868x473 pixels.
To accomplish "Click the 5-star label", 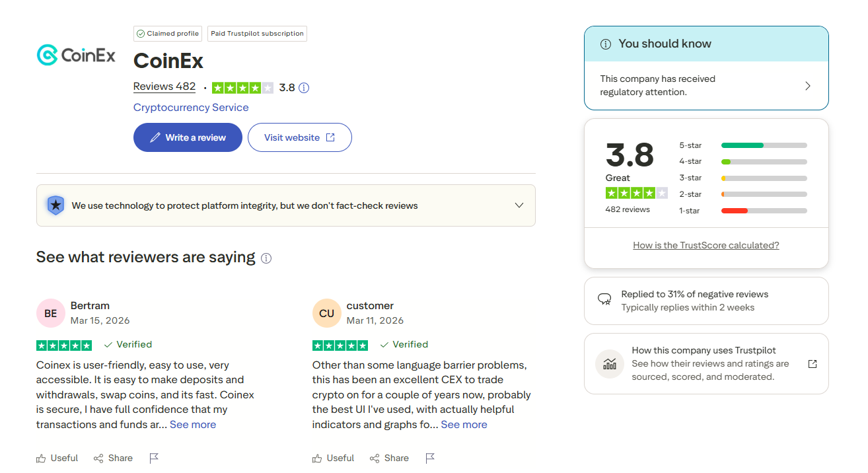I will (x=690, y=145).
